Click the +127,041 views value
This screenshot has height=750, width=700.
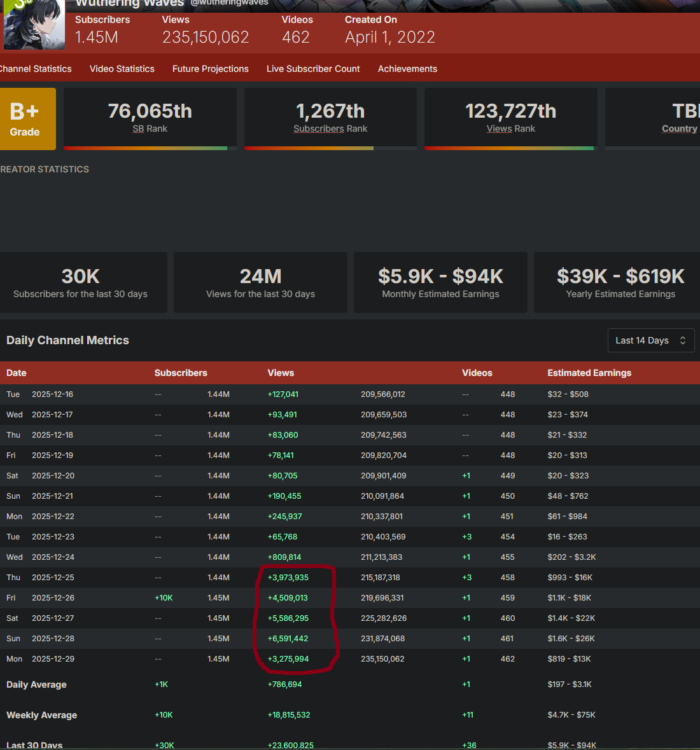point(283,394)
